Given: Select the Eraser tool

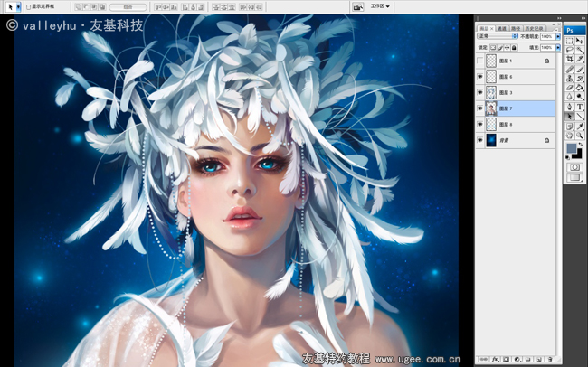Looking at the screenshot, I should (x=570, y=88).
